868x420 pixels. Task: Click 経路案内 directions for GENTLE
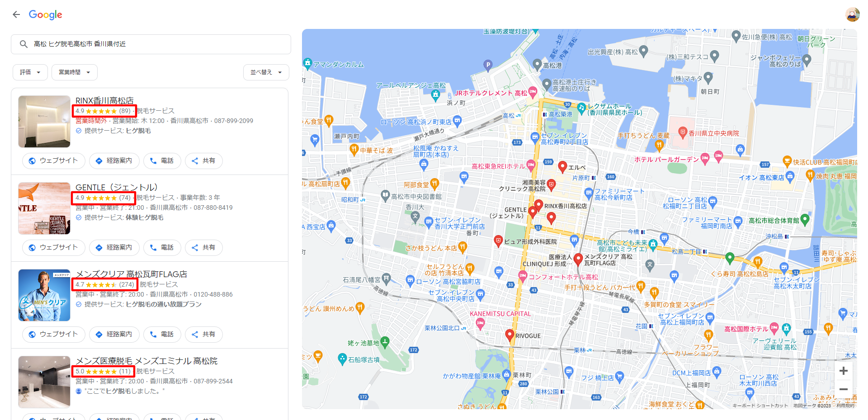click(x=114, y=247)
